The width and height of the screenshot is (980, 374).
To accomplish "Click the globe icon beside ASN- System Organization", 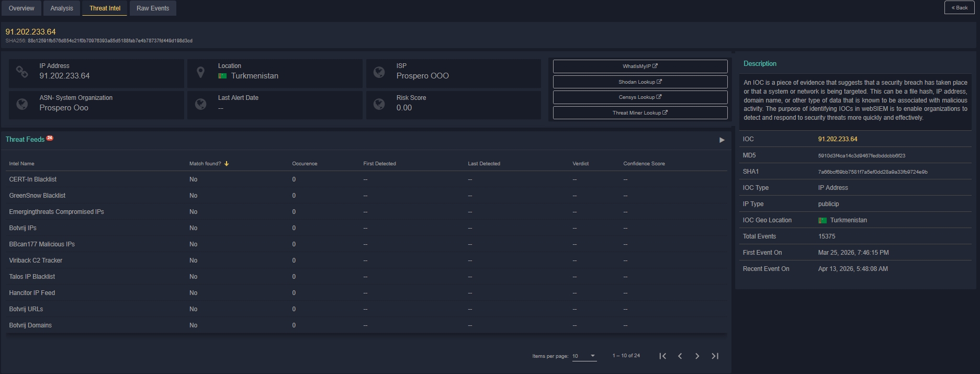I will coord(22,104).
